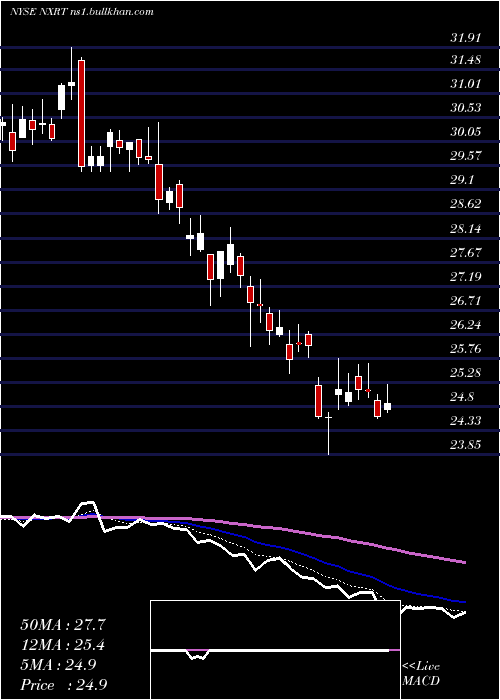Screen dimensions: 500x700
Task: Click the 31.01 price axis label
Action: [x=465, y=83]
